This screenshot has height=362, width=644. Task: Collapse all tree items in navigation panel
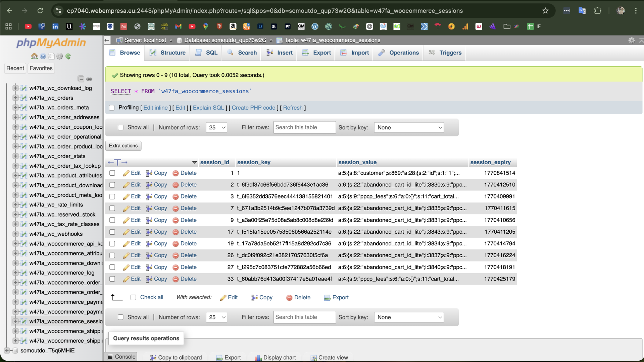81,79
